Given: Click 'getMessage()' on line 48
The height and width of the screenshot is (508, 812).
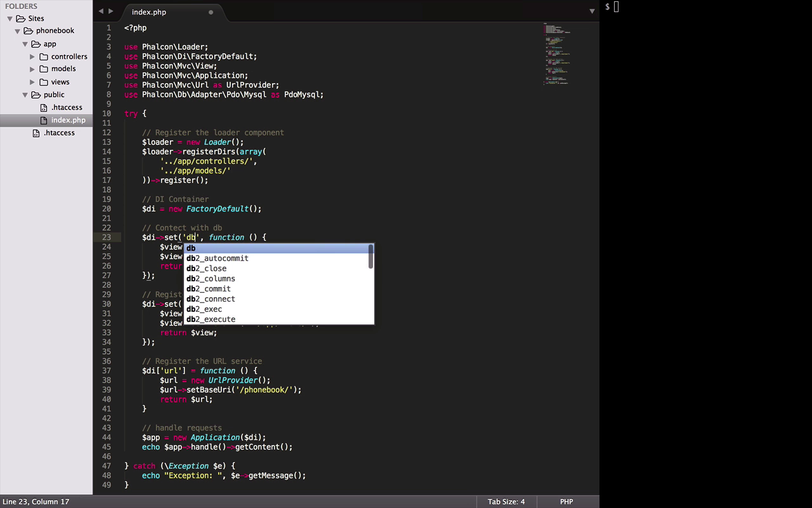Looking at the screenshot, I should (275, 476).
